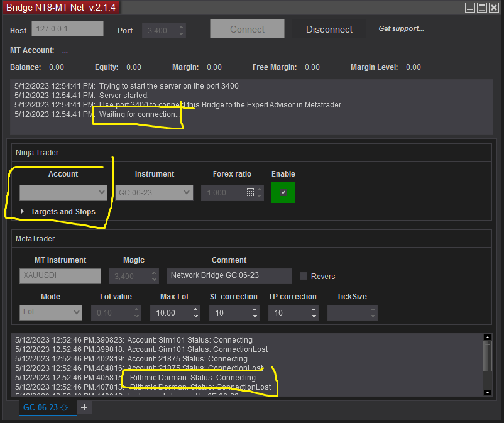The image size is (504, 423).
Task: Click the Forex ratio calculator icon
Action: click(250, 192)
